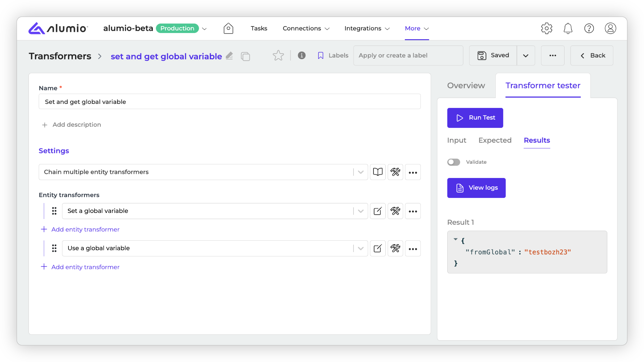Viewport: 644px width, 362px height.
Task: Open notifications bell icon
Action: [x=568, y=28]
